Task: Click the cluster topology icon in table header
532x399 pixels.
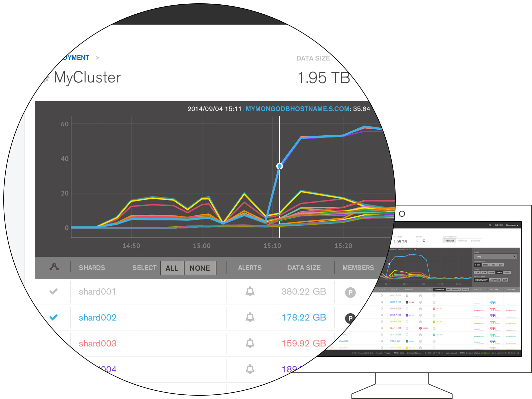Action: click(x=54, y=267)
